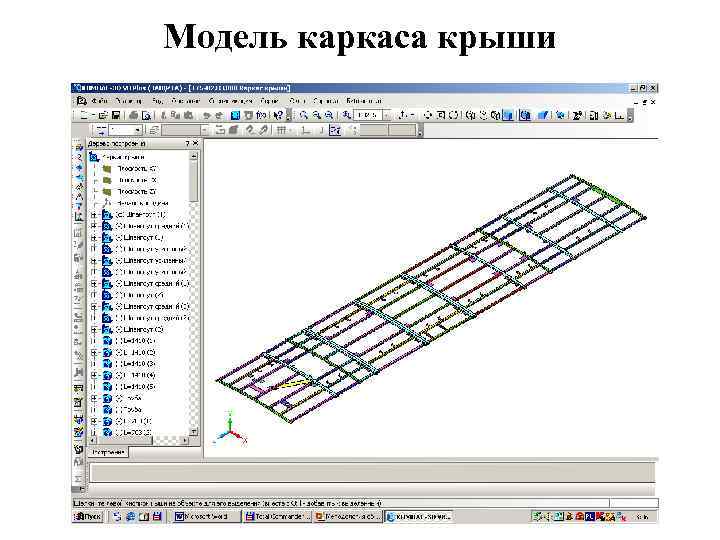Expand the second toolbar overflow chevron
Image resolution: width=720 pixels, height=540 pixels.
(x=420, y=131)
